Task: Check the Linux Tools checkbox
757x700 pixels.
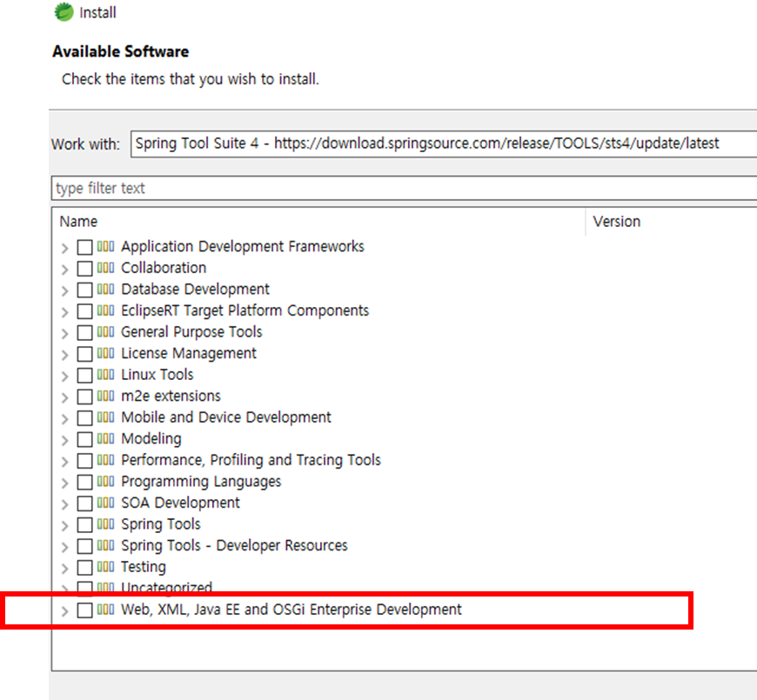Action: click(x=84, y=375)
